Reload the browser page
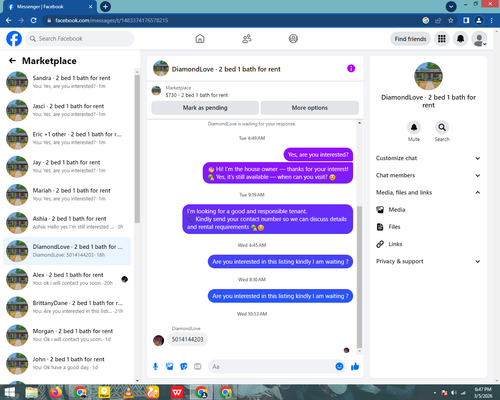500x400 pixels. (x=33, y=20)
